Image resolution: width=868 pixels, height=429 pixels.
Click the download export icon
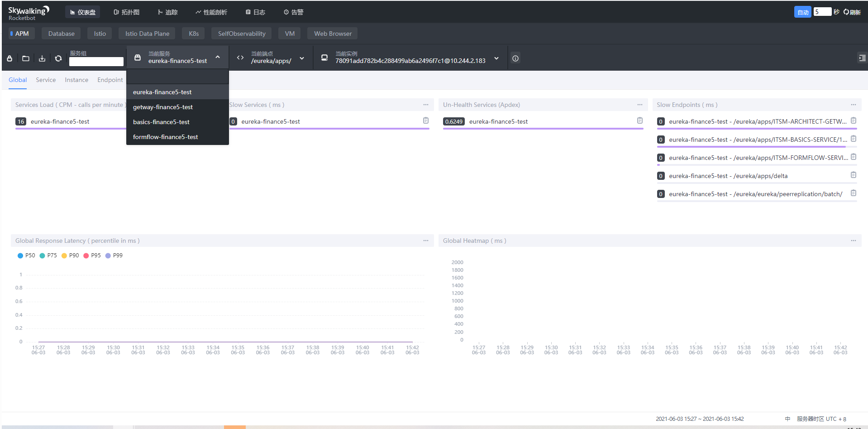tap(42, 58)
